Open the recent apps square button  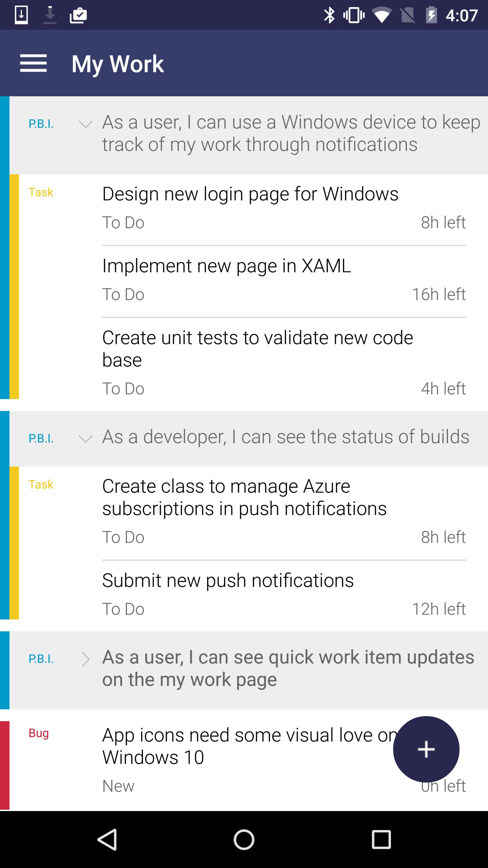click(381, 840)
